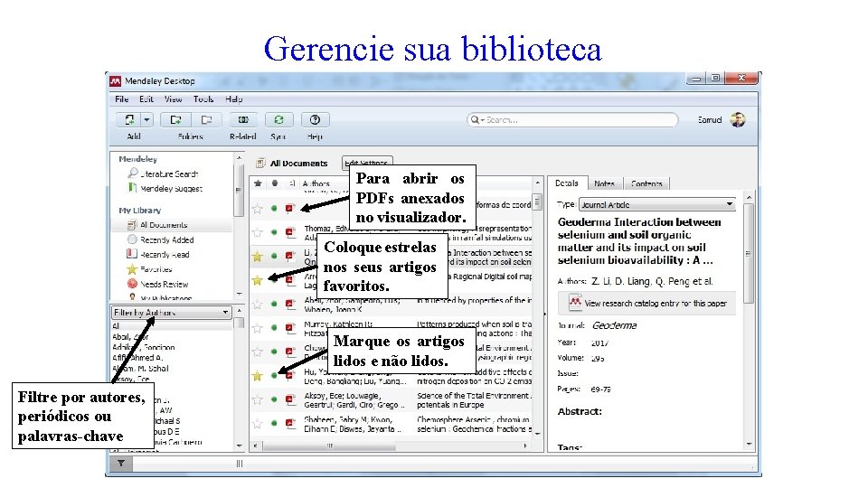The image size is (868, 488).
Task: Click the Create Folder toolbar icon
Action: (x=176, y=119)
